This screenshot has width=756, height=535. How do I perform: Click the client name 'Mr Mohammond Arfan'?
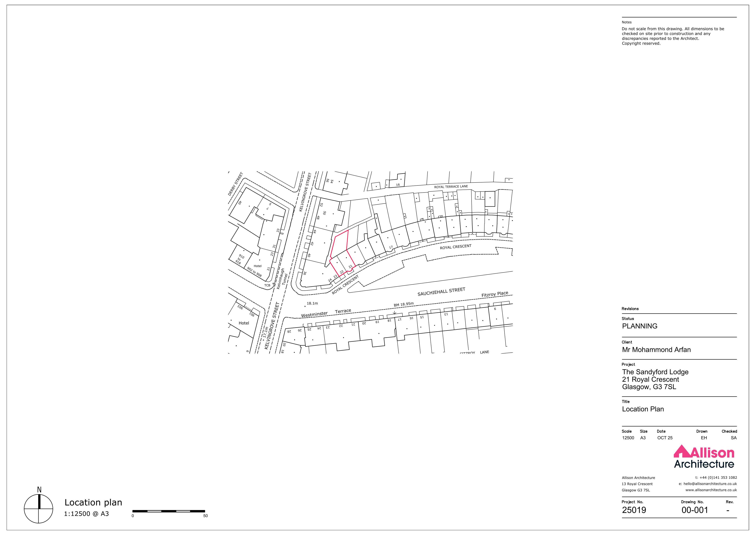click(656, 349)
